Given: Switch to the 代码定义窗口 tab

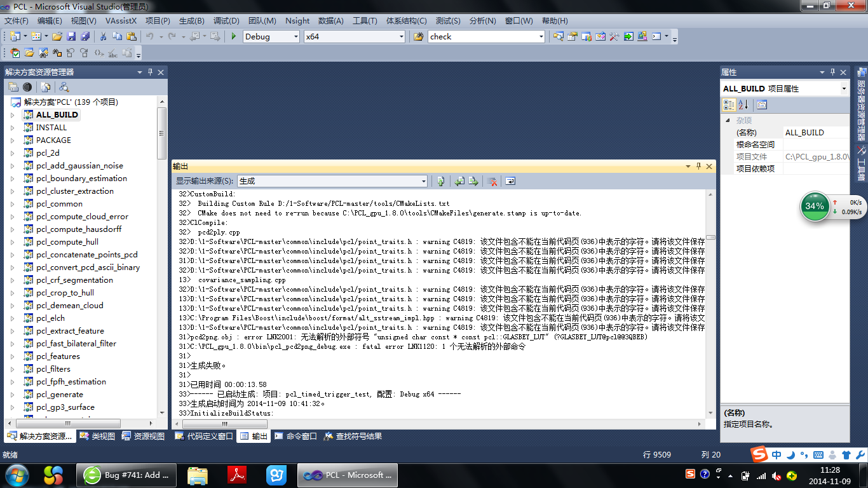Looking at the screenshot, I should tap(204, 437).
